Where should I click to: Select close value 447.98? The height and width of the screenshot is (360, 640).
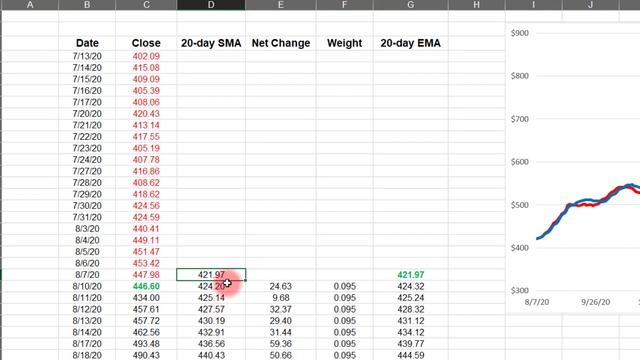coord(146,275)
